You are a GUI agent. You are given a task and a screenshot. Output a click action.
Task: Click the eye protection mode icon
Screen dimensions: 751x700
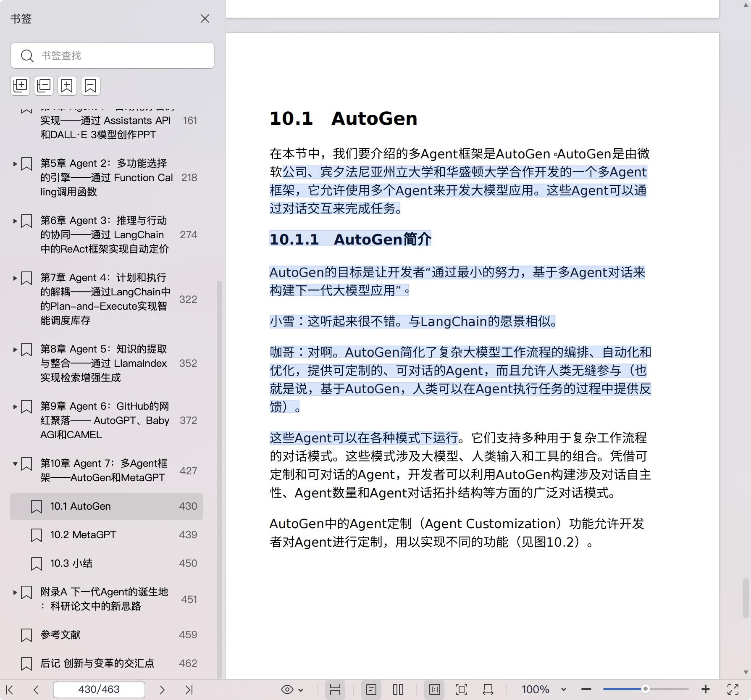[x=287, y=689]
